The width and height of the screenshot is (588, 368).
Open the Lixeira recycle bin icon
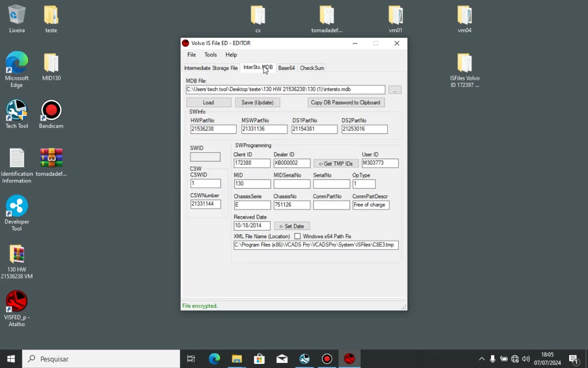click(17, 19)
